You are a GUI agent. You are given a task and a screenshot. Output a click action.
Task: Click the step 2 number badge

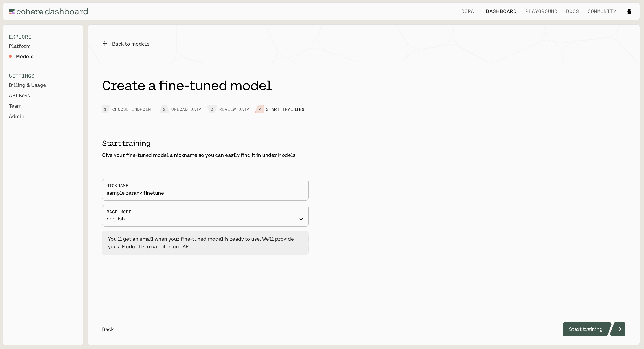pos(164,109)
